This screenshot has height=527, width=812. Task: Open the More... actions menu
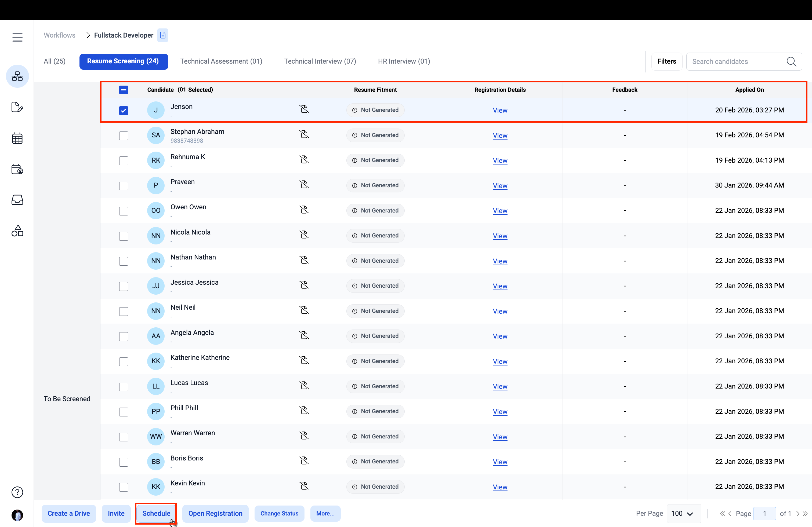pos(325,513)
